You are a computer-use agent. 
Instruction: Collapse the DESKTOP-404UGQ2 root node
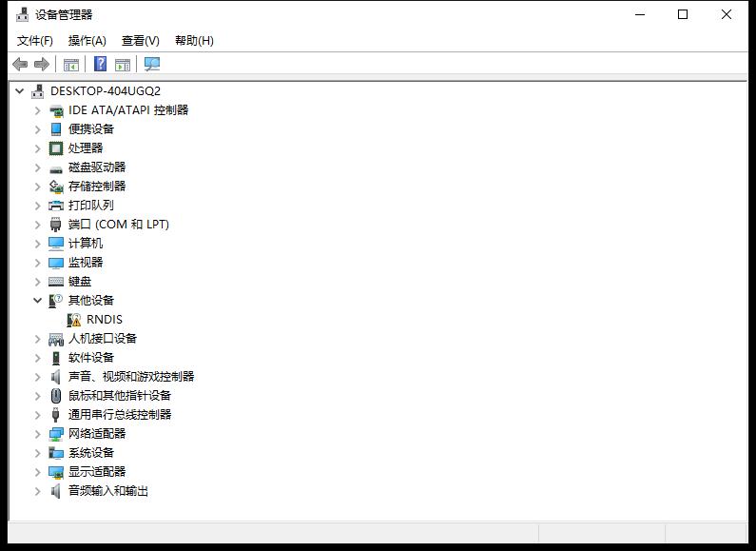[x=20, y=91]
